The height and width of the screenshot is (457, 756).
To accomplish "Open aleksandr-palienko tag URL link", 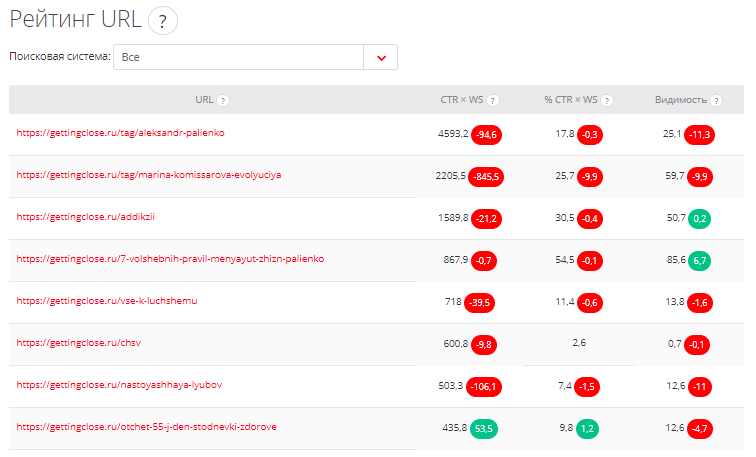I will 121,133.
